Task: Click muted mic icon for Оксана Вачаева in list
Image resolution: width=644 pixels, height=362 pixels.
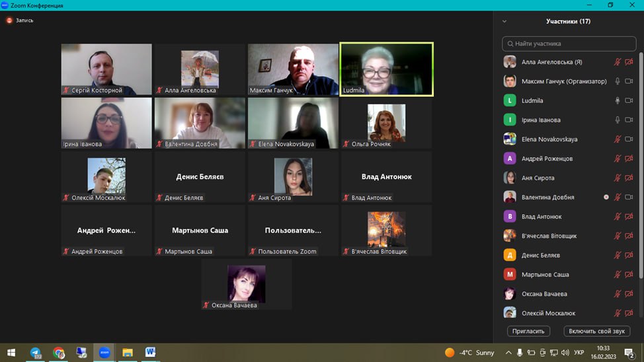Action: [618, 293]
